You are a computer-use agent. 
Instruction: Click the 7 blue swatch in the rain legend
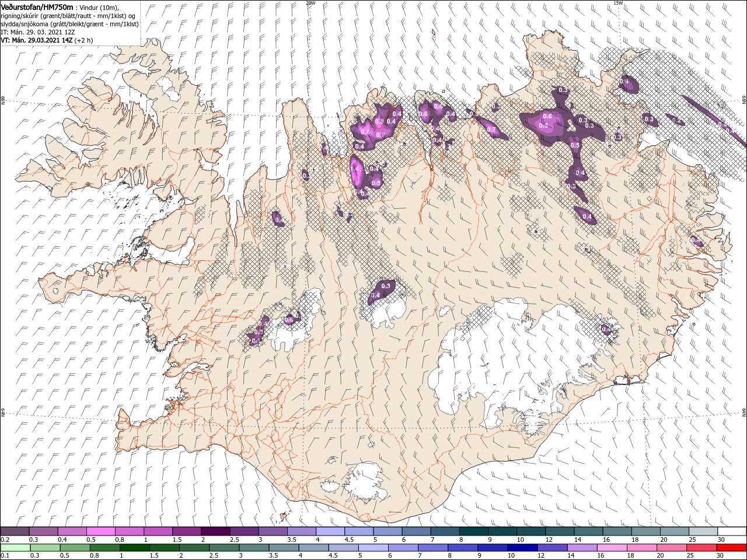click(x=432, y=548)
